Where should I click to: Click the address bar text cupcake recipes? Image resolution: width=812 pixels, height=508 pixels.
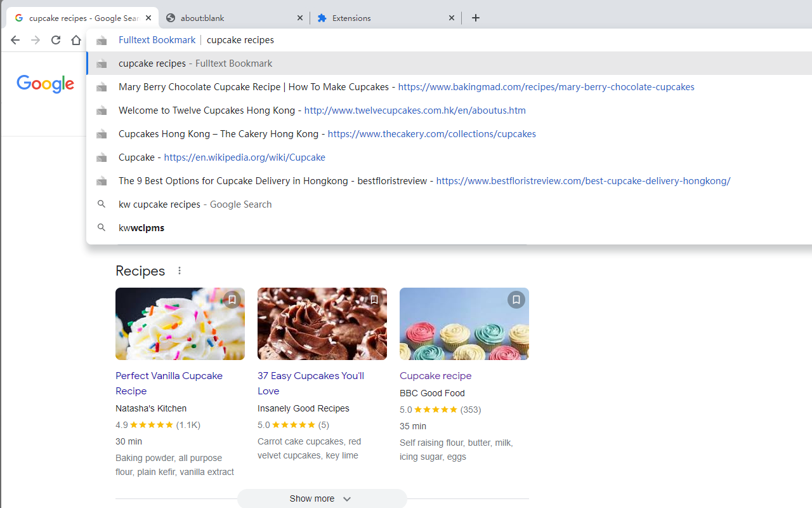tap(240, 40)
